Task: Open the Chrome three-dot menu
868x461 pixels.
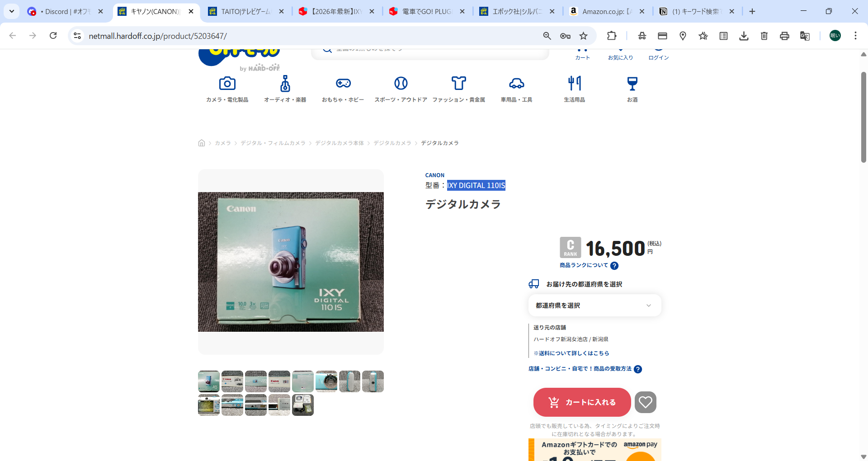Action: tap(855, 36)
